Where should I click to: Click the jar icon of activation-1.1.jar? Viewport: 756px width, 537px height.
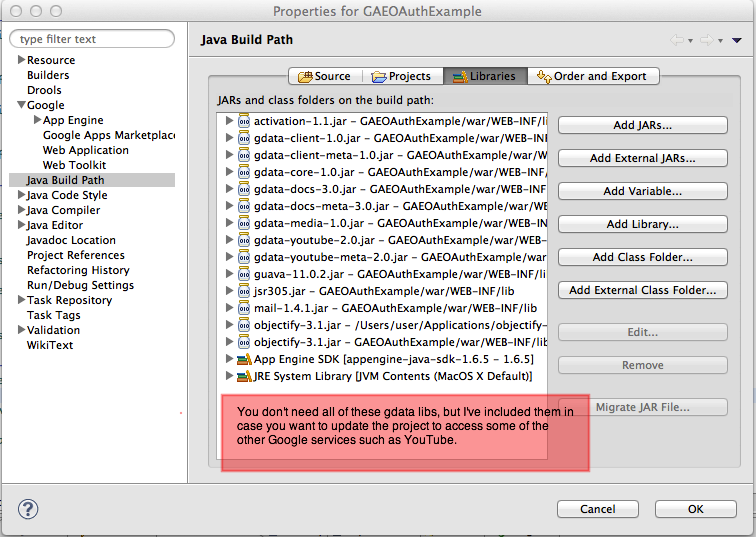click(x=244, y=121)
